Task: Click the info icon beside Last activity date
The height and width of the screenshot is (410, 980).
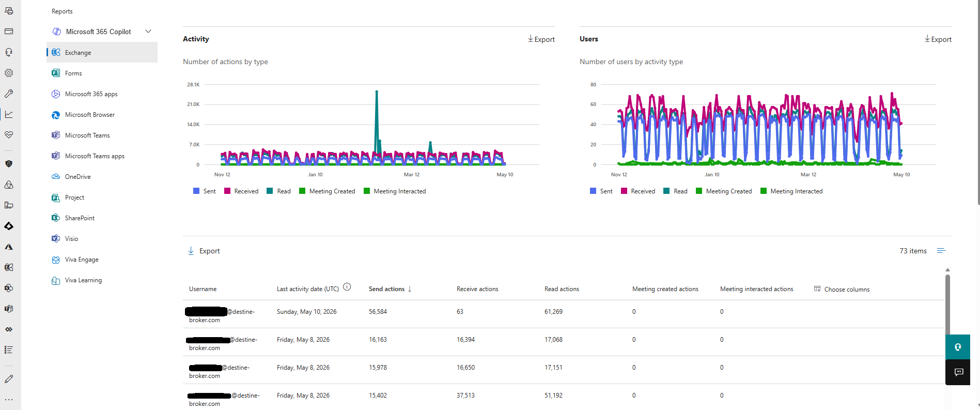Action: click(x=347, y=287)
